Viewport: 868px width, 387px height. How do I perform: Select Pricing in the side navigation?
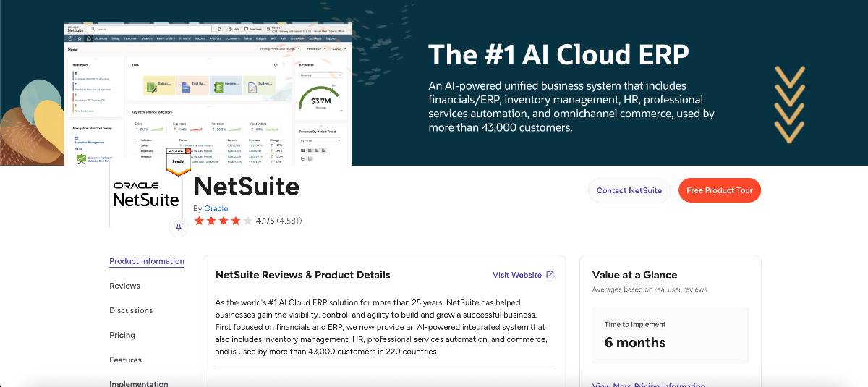[122, 335]
